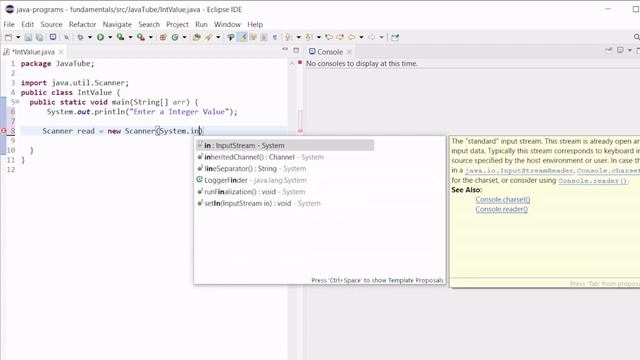The height and width of the screenshot is (360, 640).
Task: Click the New Java Package icon
Action: 163,37
